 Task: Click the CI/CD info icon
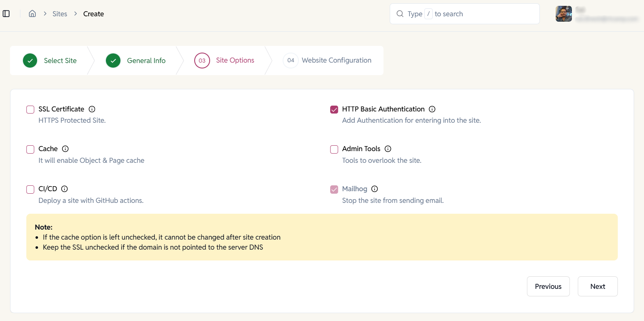tap(64, 189)
